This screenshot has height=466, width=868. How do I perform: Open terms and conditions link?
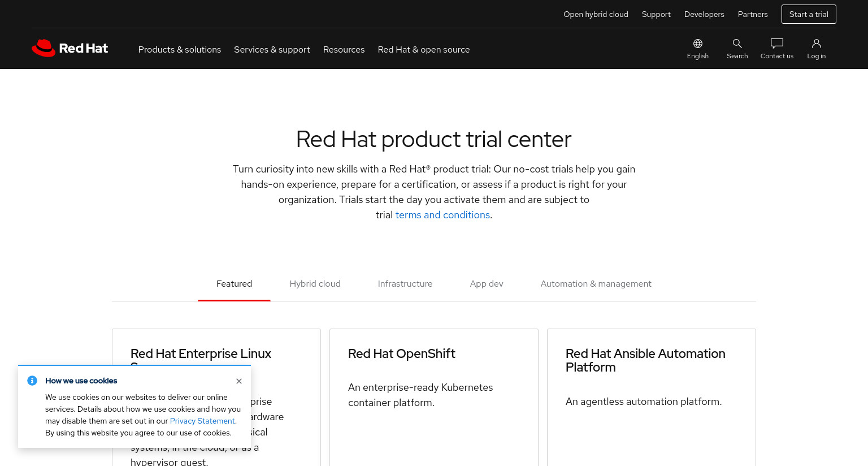442,215
